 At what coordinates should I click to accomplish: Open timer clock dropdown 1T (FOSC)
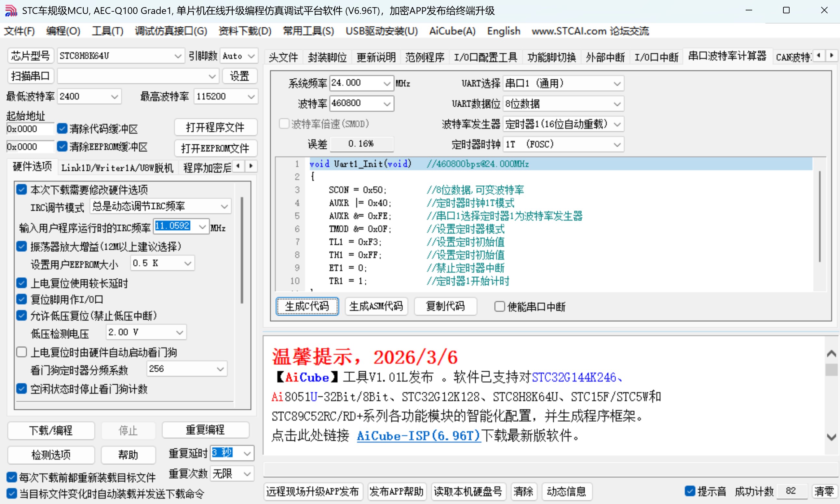point(563,144)
